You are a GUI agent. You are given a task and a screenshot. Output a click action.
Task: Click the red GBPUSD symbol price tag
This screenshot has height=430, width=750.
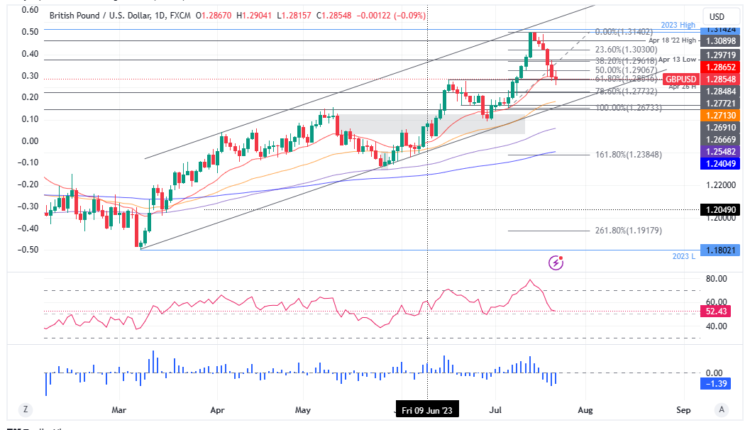[681, 78]
